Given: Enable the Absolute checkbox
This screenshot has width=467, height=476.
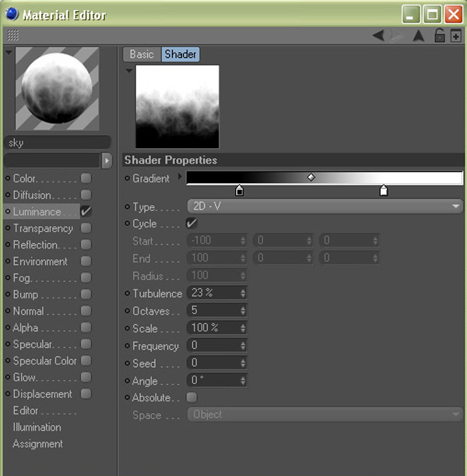Looking at the screenshot, I should (x=191, y=397).
